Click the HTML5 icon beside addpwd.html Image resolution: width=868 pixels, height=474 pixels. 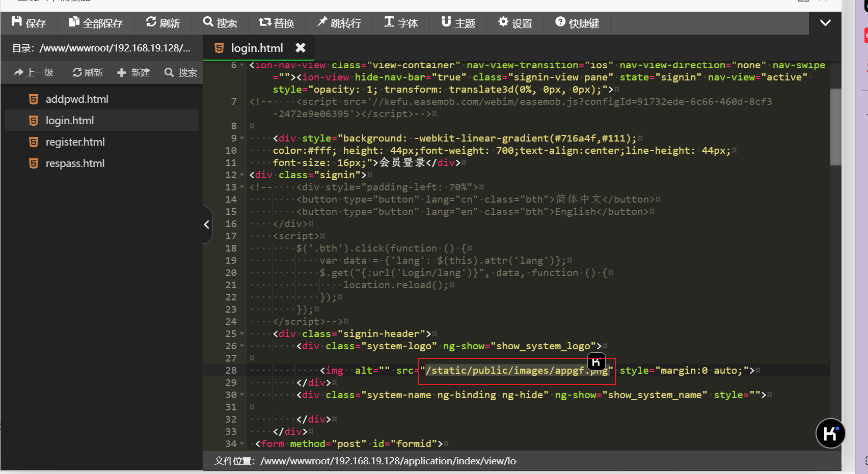(x=34, y=99)
